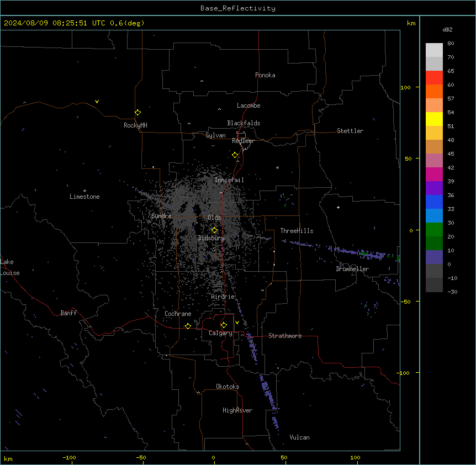Click the RedDeer city label

click(243, 141)
